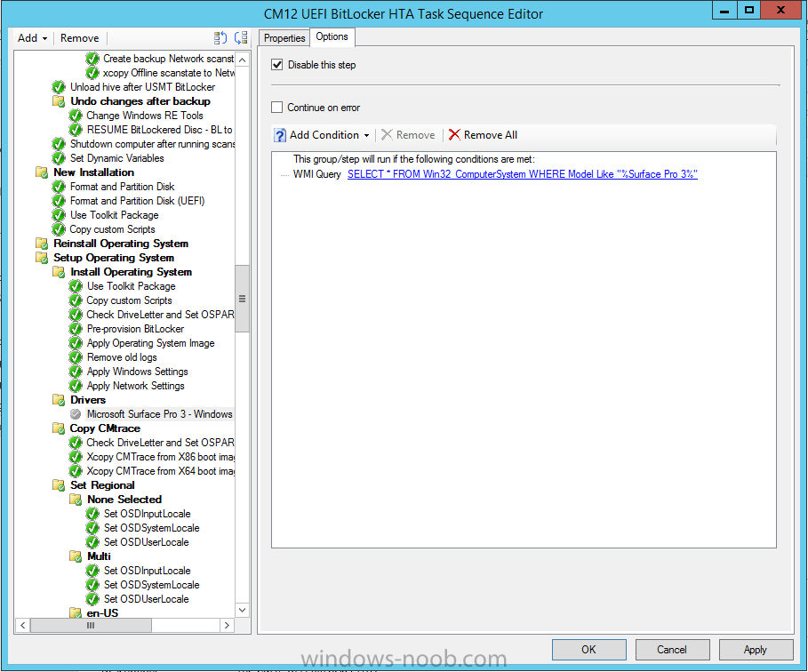Click the red X Remove All icon

(454, 135)
